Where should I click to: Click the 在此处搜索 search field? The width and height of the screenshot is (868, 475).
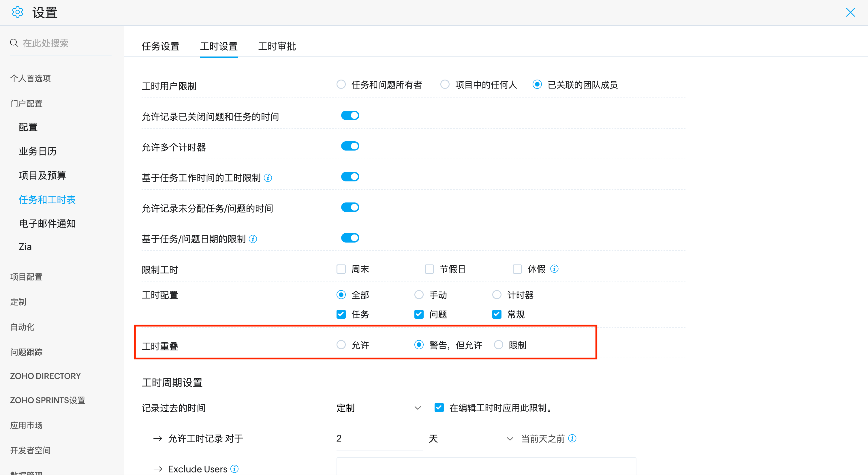[66, 43]
